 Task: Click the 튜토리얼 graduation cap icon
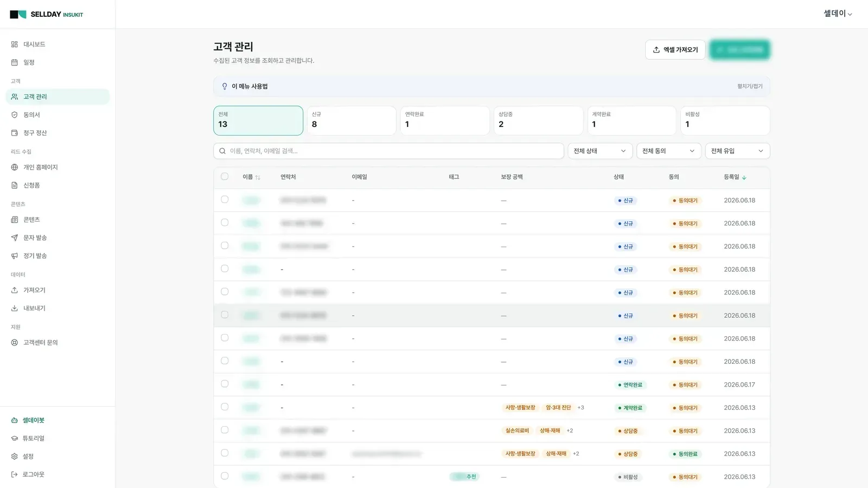15,438
